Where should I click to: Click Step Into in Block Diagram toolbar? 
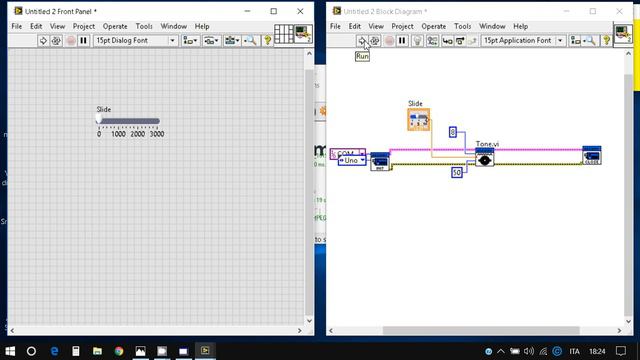tap(447, 40)
